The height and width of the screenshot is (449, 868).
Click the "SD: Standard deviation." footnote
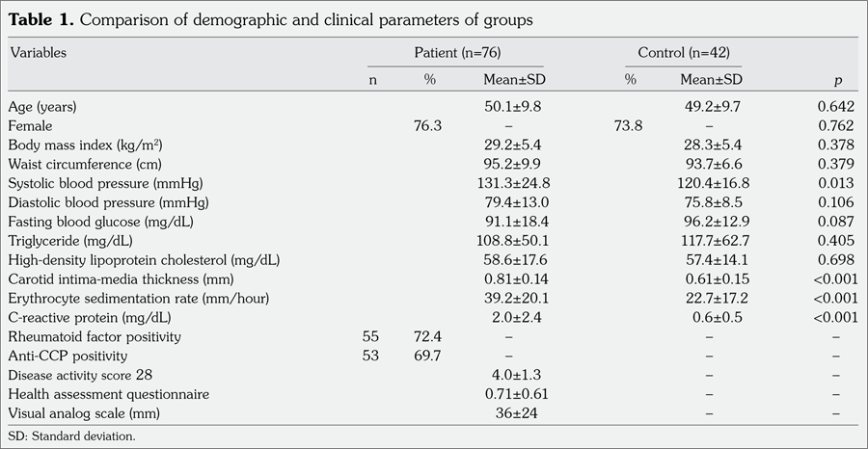[x=71, y=436]
